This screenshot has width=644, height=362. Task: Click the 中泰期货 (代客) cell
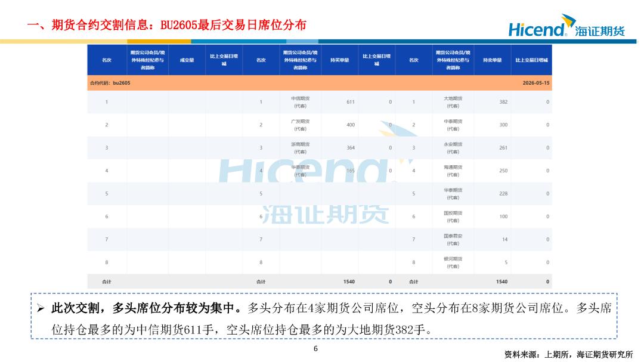[x=453, y=125]
